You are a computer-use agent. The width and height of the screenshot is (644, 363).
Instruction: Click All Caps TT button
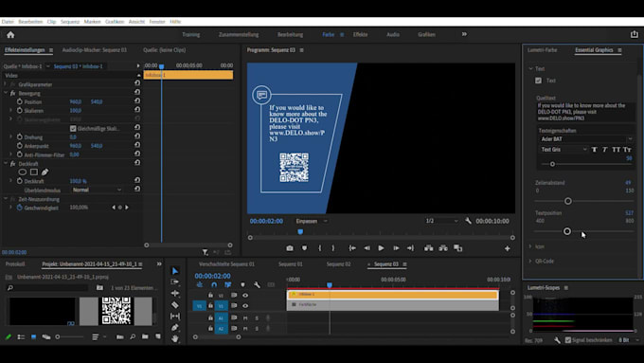tap(617, 150)
